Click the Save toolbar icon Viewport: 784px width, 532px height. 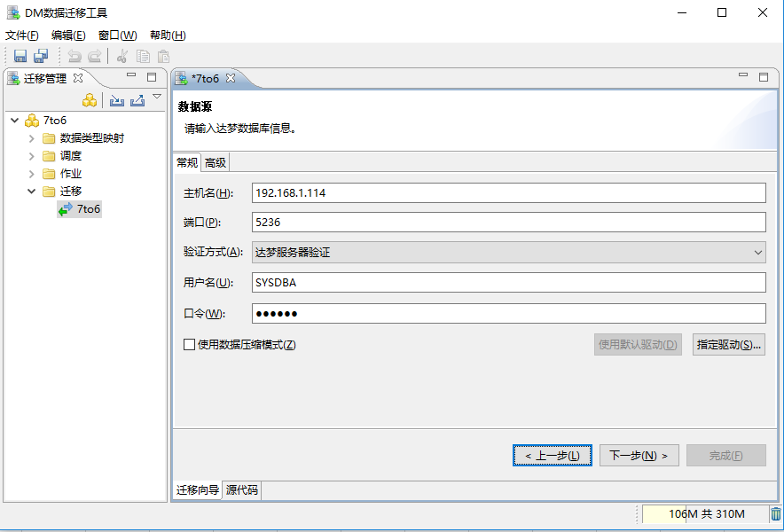point(20,56)
